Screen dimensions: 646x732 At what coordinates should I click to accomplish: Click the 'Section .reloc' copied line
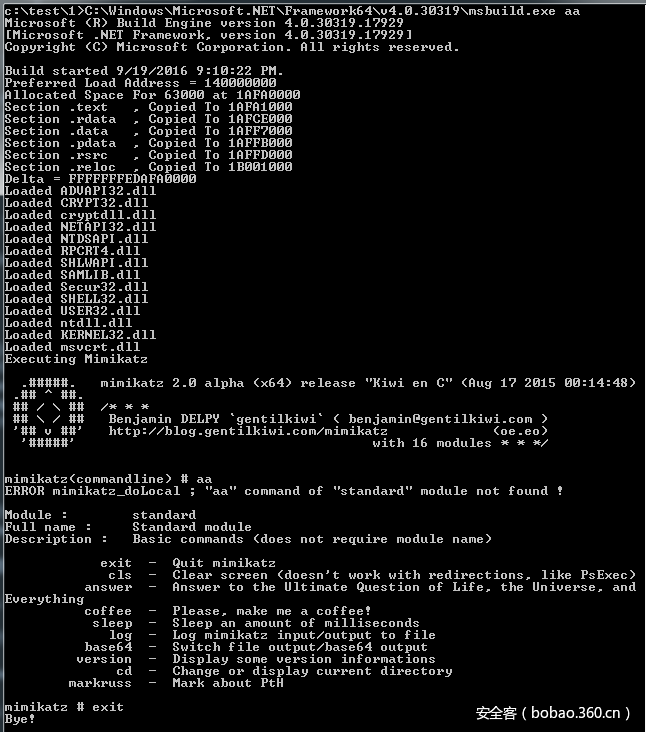tap(148, 167)
